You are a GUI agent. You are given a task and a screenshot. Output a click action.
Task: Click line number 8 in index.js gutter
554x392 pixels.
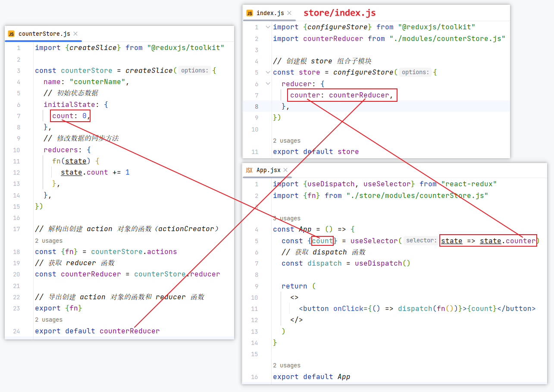(257, 107)
